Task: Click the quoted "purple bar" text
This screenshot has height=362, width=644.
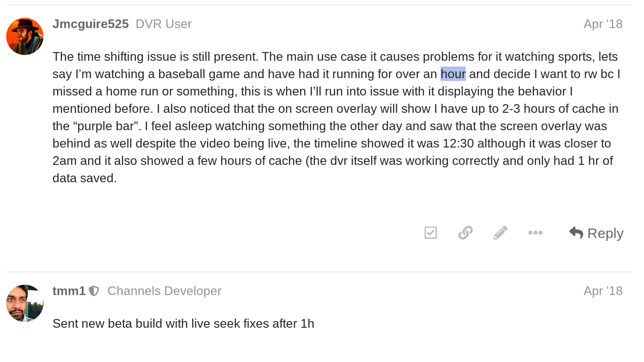Action: pos(107,126)
